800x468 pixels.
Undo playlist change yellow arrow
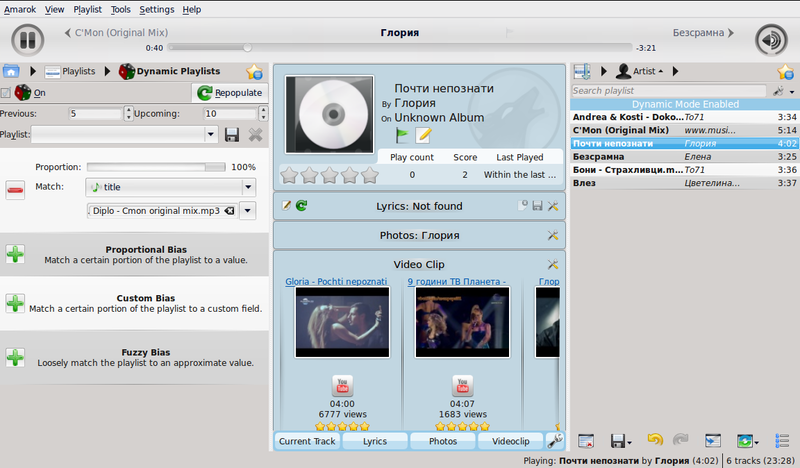click(655, 440)
